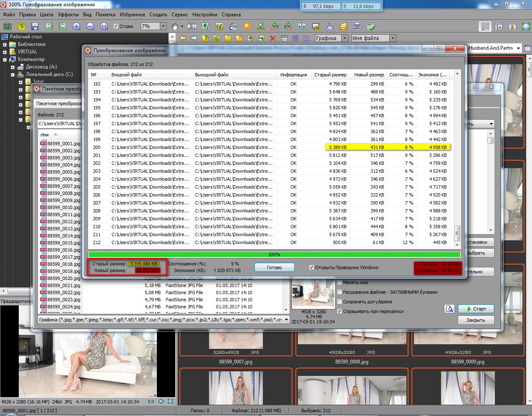
Task: Click the Готово button
Action: 275,267
